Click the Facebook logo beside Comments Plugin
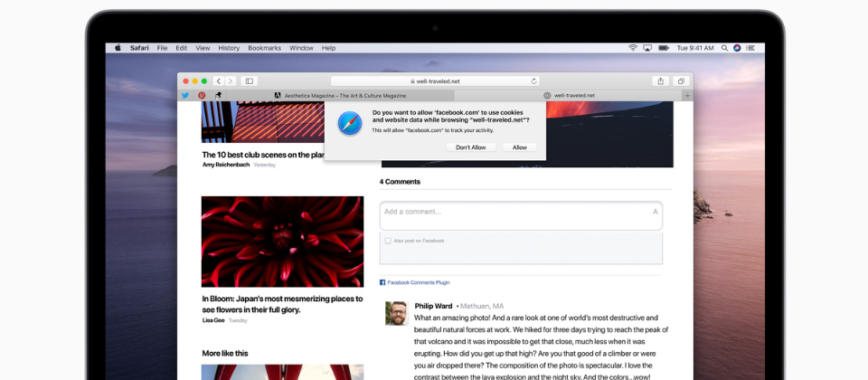The image size is (868, 380). tap(382, 282)
